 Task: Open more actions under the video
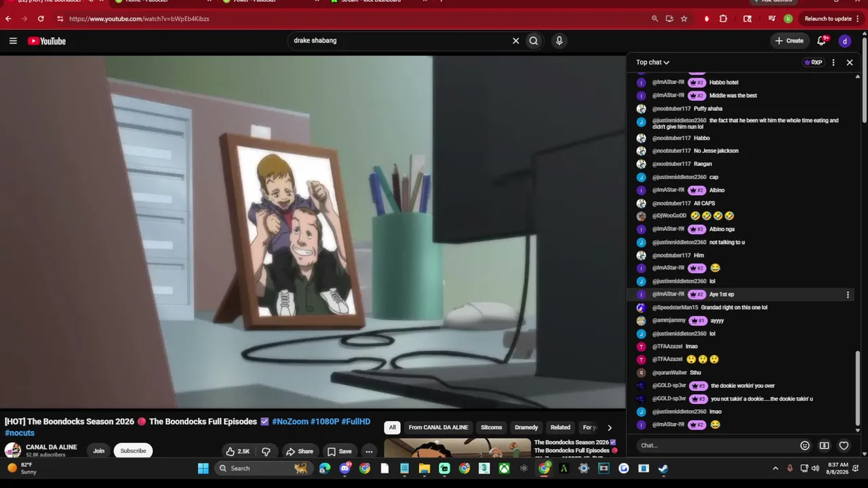point(369,451)
